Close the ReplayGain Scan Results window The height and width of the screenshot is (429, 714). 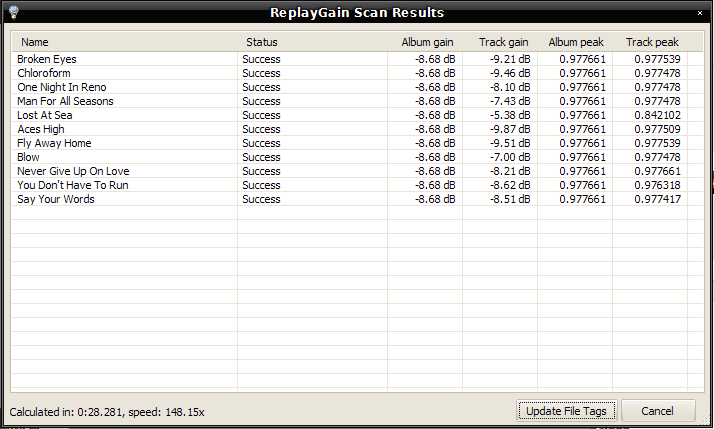tap(700, 13)
